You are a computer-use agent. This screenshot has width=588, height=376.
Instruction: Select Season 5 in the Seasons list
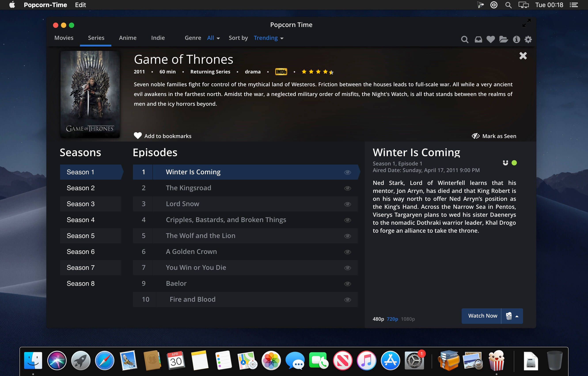tap(90, 236)
